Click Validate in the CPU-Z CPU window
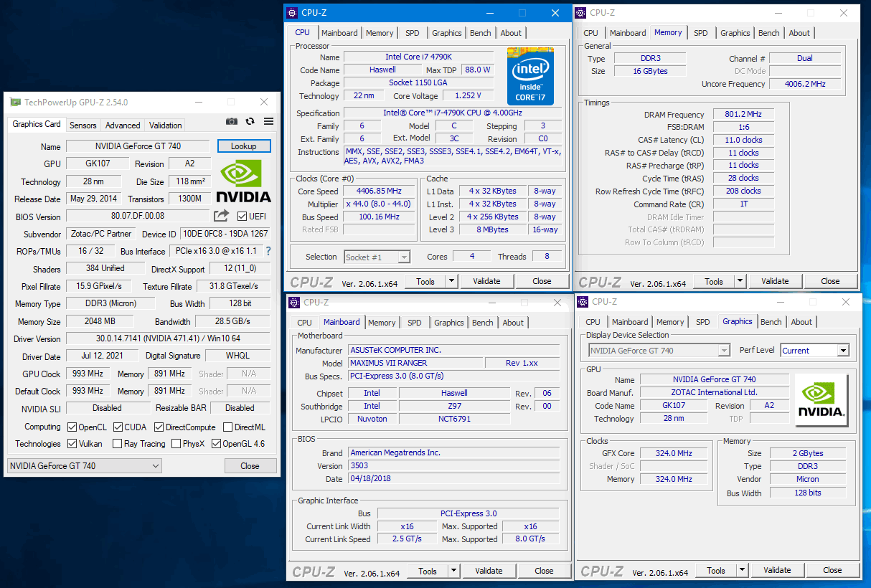871x588 pixels. tap(487, 282)
